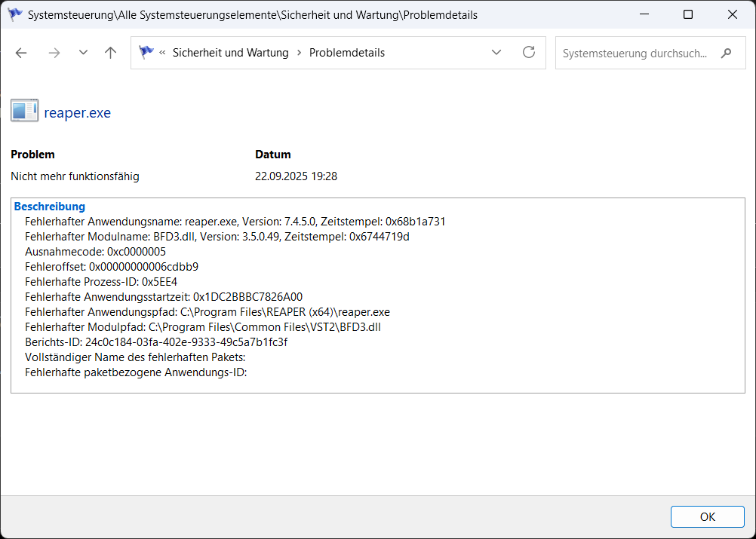756x539 pixels.
Task: Click the Fehlerhafter Anwendungsname line
Action: pyautogui.click(x=235, y=222)
